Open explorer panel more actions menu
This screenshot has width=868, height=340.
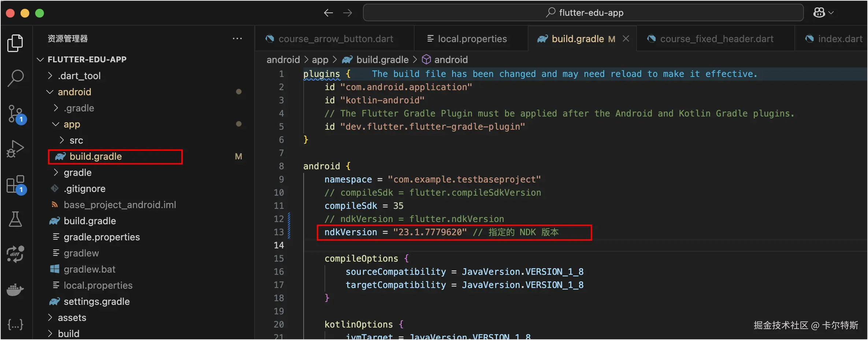pyautogui.click(x=237, y=38)
